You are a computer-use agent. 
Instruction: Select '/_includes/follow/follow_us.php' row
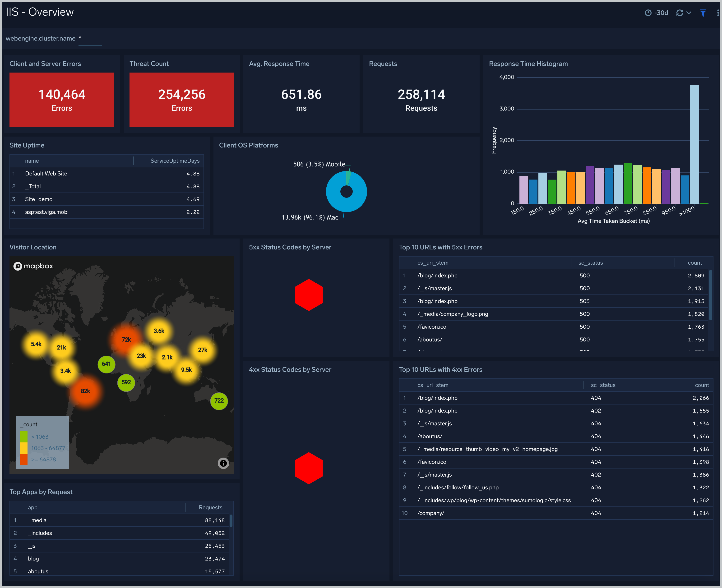556,487
